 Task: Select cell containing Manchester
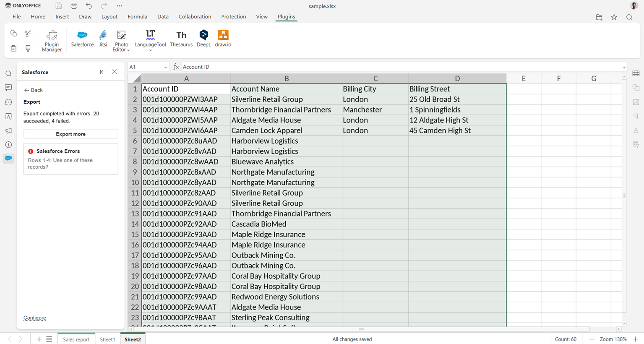coord(375,109)
